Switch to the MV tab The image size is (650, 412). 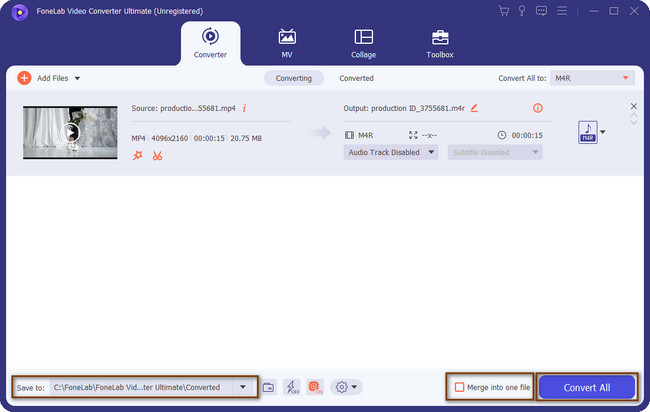tap(287, 43)
